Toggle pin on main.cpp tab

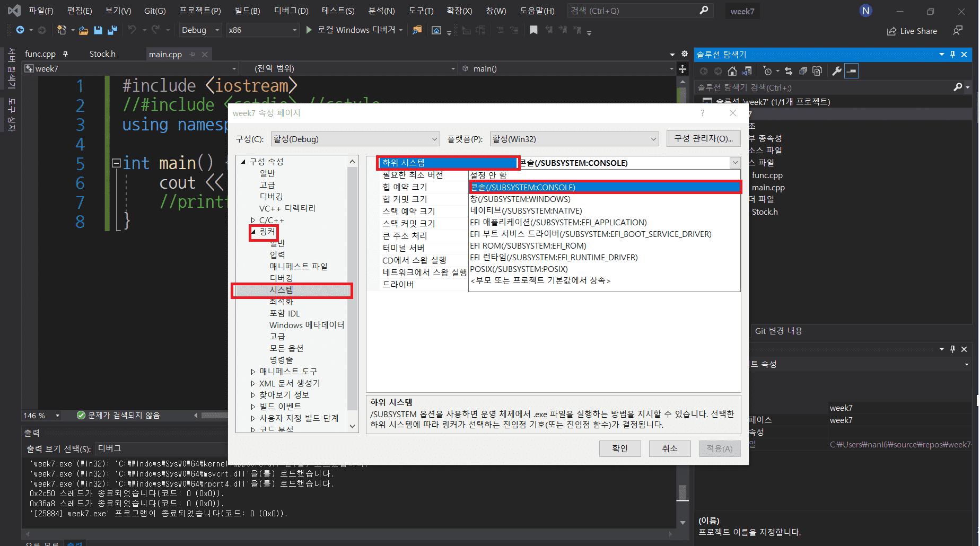click(192, 54)
